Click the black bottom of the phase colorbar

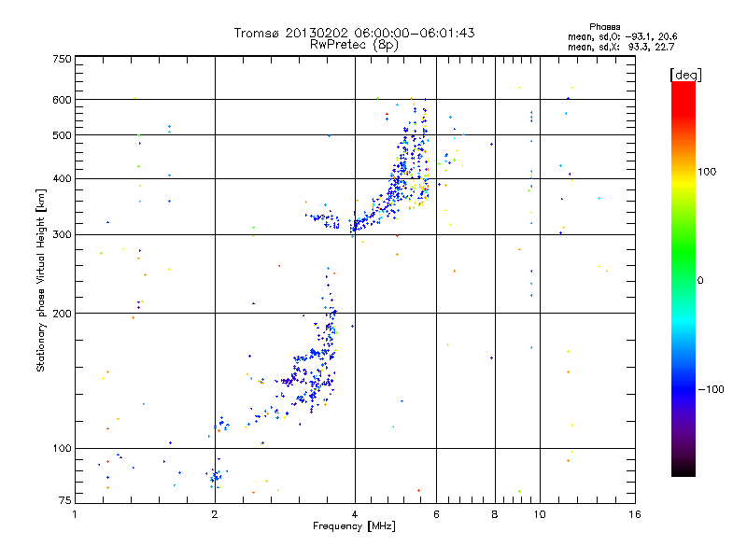point(684,469)
